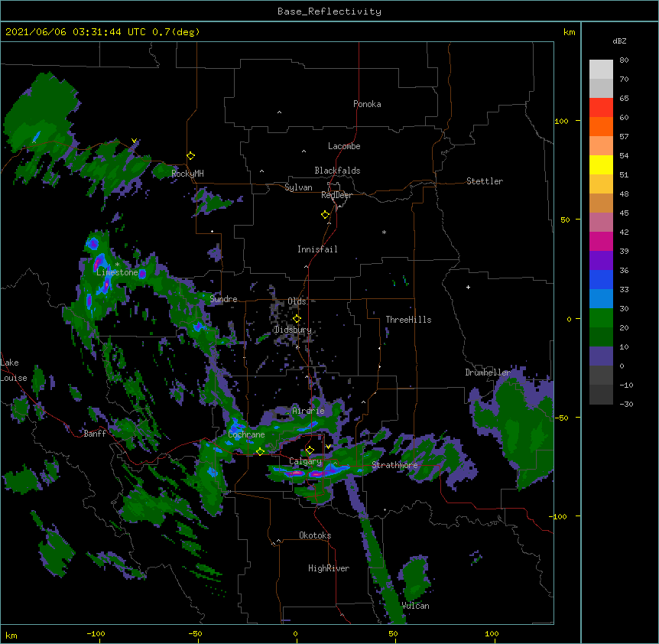Click the dBZ legend heading

(619, 41)
